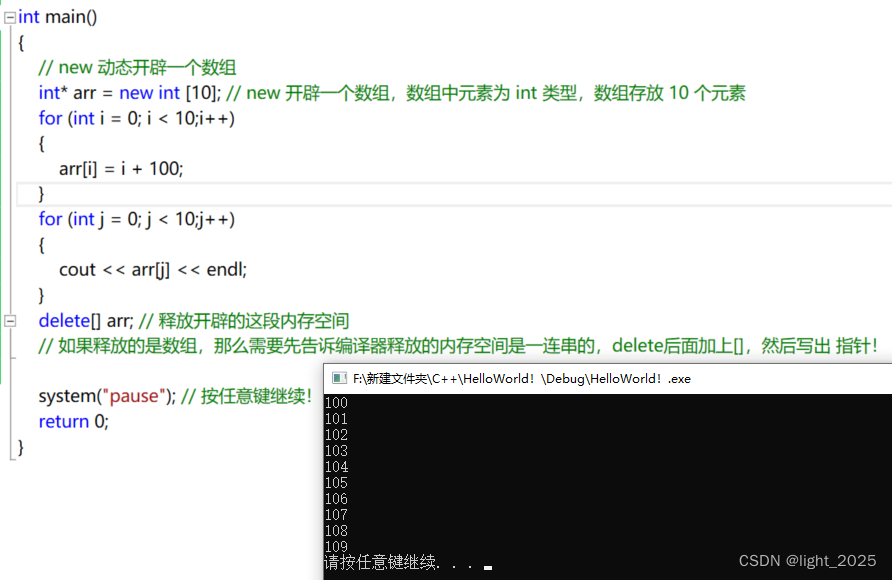This screenshot has height=580, width=892.
Task: Click the statement 'arr[i] = i + 100;'
Action: pyautogui.click(x=121, y=169)
